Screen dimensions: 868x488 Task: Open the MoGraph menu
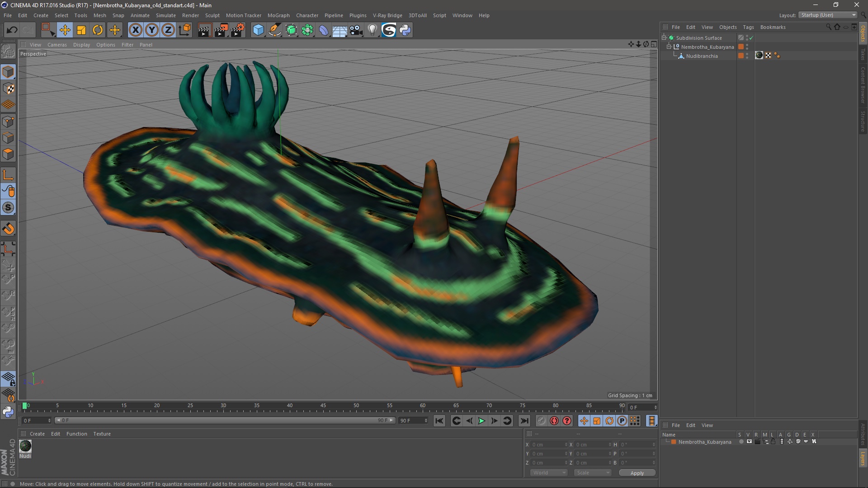tap(278, 15)
